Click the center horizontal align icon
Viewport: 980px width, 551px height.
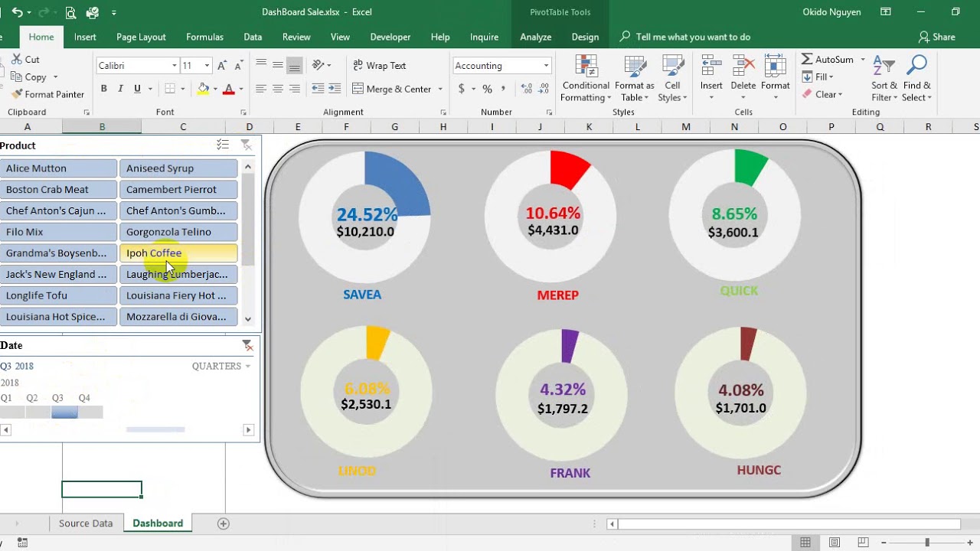point(278,89)
